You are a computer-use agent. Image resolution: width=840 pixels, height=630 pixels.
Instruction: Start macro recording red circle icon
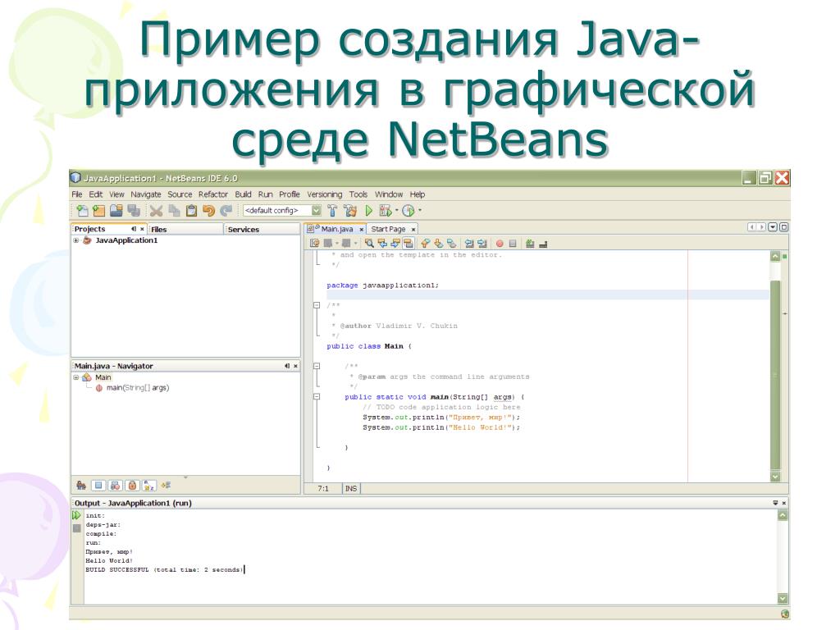tap(500, 243)
